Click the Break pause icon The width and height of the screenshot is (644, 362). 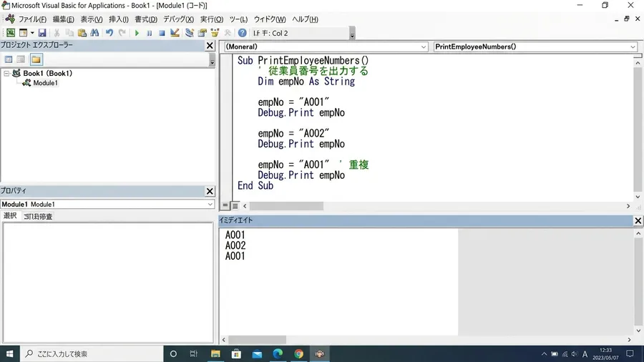pyautogui.click(x=149, y=33)
